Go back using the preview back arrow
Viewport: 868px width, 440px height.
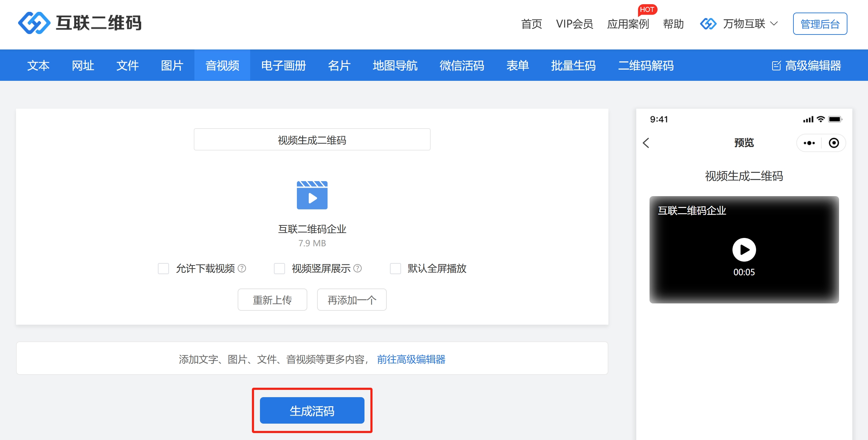coord(646,143)
